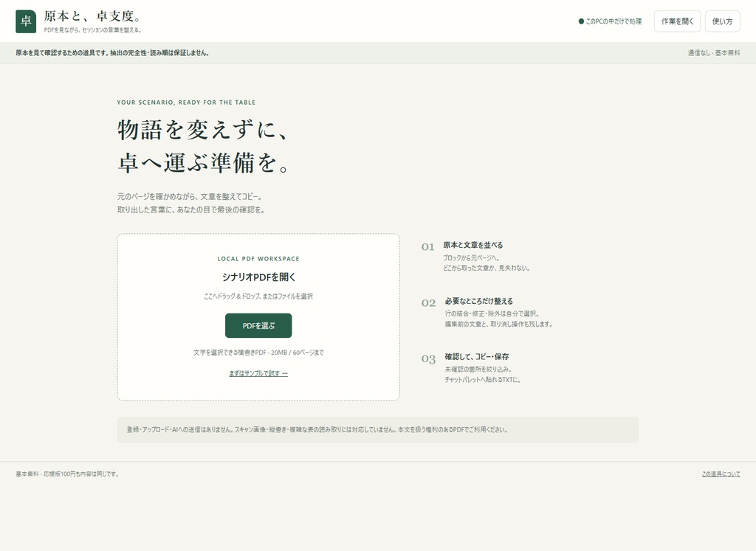Click the 20MB / 60ページまで limit text
Viewport: 756px width, 551px height.
point(297,353)
